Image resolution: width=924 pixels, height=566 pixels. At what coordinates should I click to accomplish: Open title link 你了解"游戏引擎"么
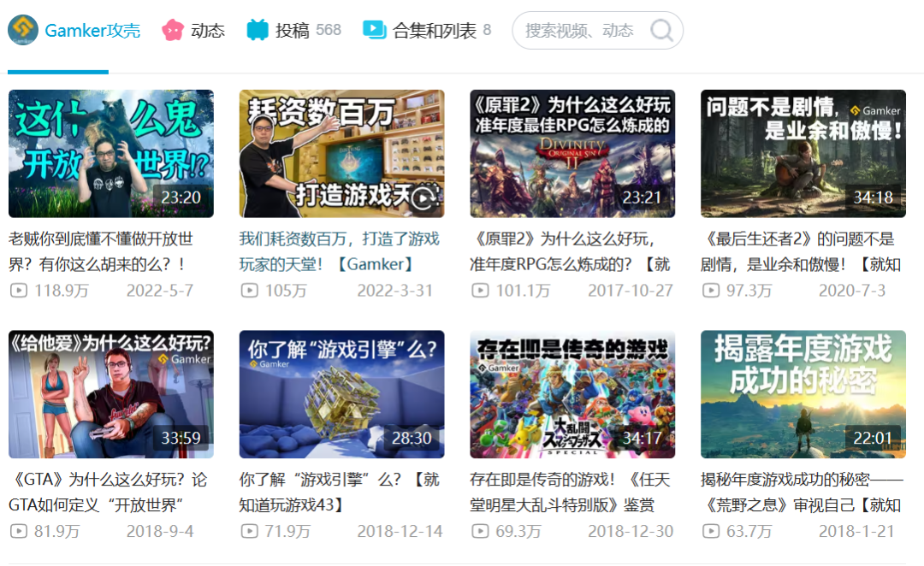[340, 492]
